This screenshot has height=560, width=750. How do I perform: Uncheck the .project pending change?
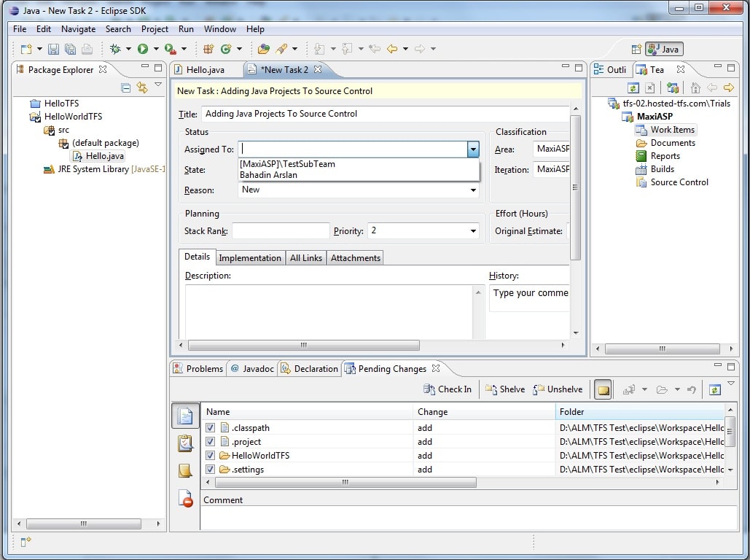coord(210,442)
